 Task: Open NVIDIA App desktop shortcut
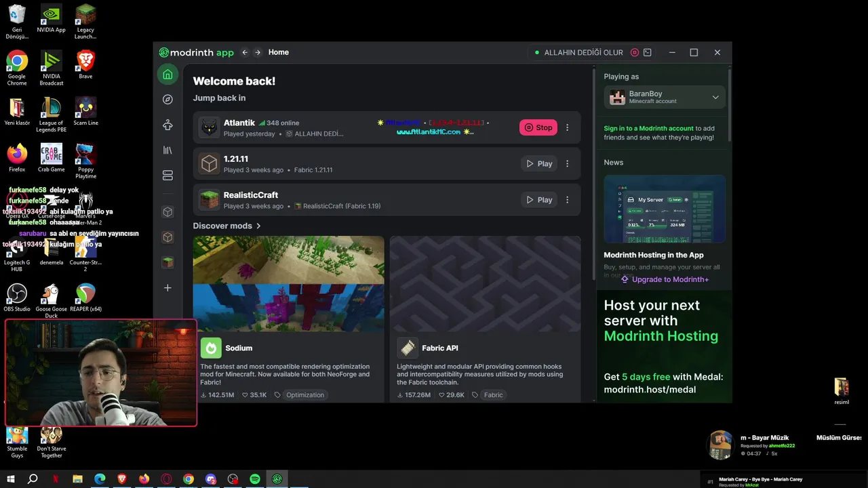click(52, 19)
